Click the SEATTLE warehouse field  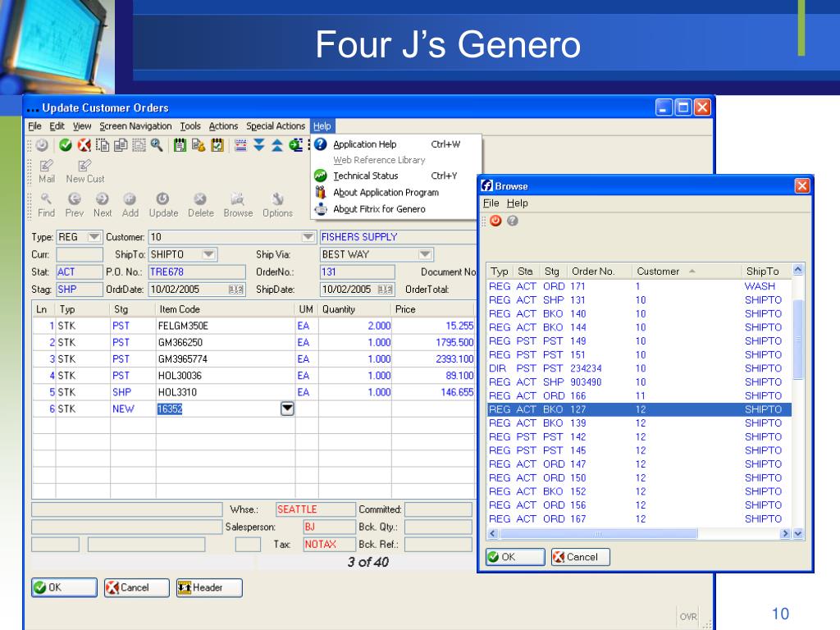point(315,509)
